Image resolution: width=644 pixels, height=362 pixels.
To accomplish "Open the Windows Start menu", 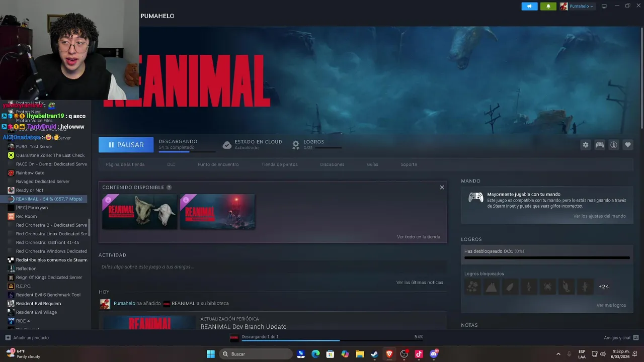I will tap(211, 354).
